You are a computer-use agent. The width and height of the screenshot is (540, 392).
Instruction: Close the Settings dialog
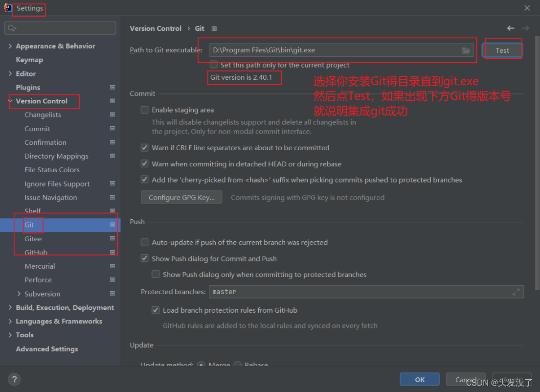coord(527,8)
